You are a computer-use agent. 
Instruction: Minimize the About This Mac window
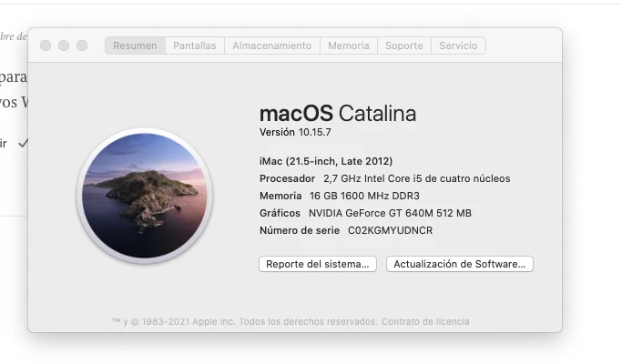click(x=64, y=45)
